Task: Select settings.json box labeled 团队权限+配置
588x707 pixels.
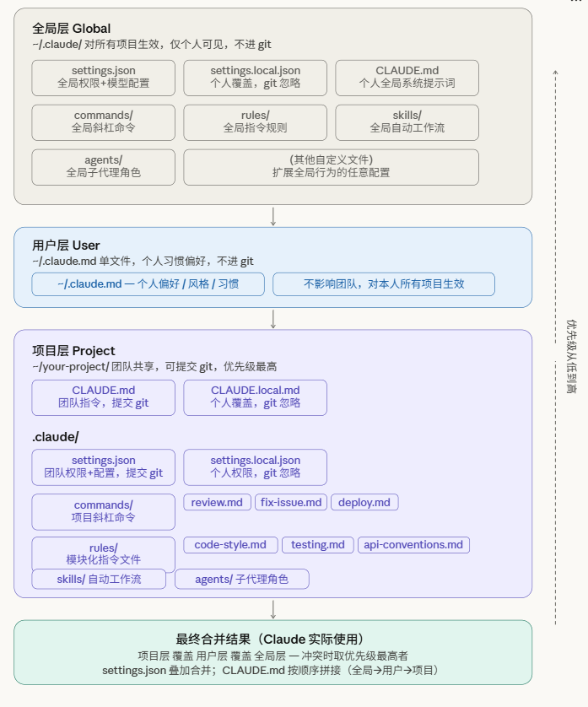Action: click(103, 467)
